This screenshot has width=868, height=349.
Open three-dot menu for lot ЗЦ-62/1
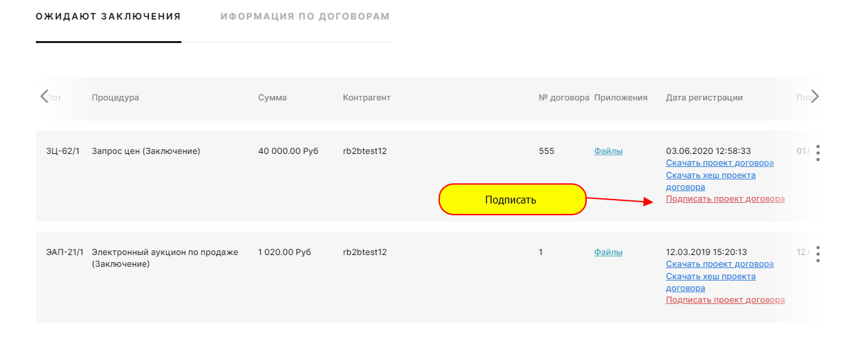click(818, 153)
